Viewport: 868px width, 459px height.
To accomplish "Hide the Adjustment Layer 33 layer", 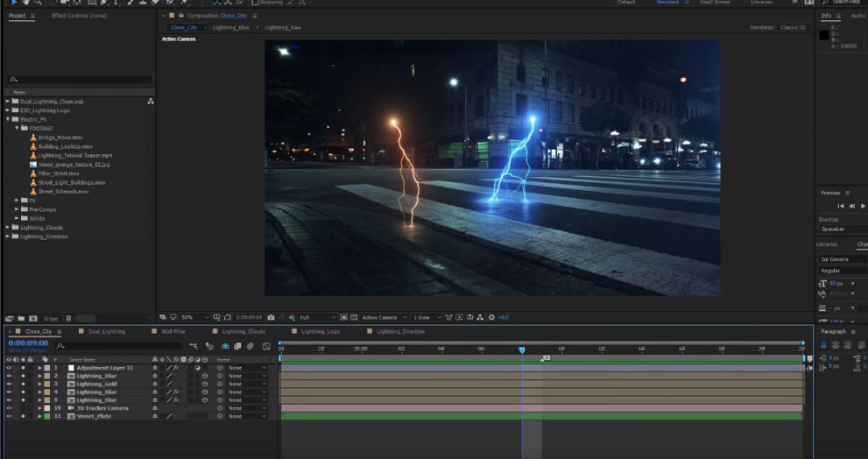I will [x=9, y=368].
